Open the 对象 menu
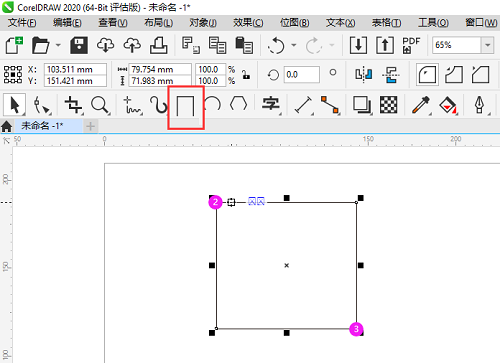 click(203, 23)
